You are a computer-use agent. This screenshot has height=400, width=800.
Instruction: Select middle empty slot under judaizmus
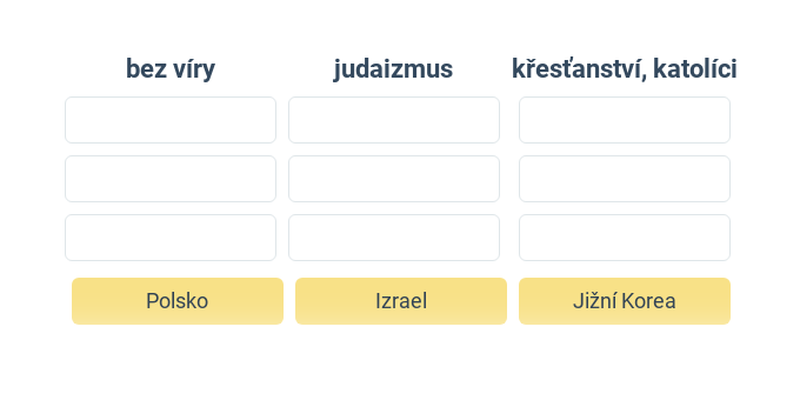[394, 179]
